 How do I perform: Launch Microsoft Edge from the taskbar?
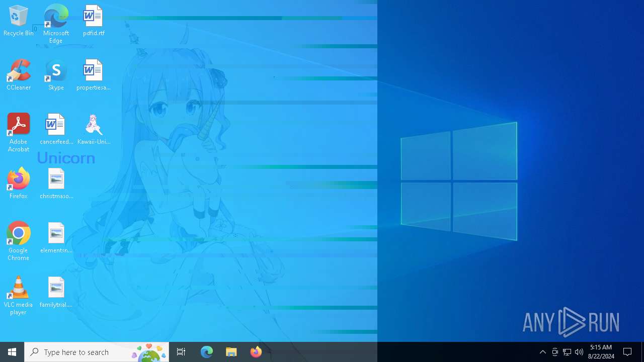(x=207, y=352)
